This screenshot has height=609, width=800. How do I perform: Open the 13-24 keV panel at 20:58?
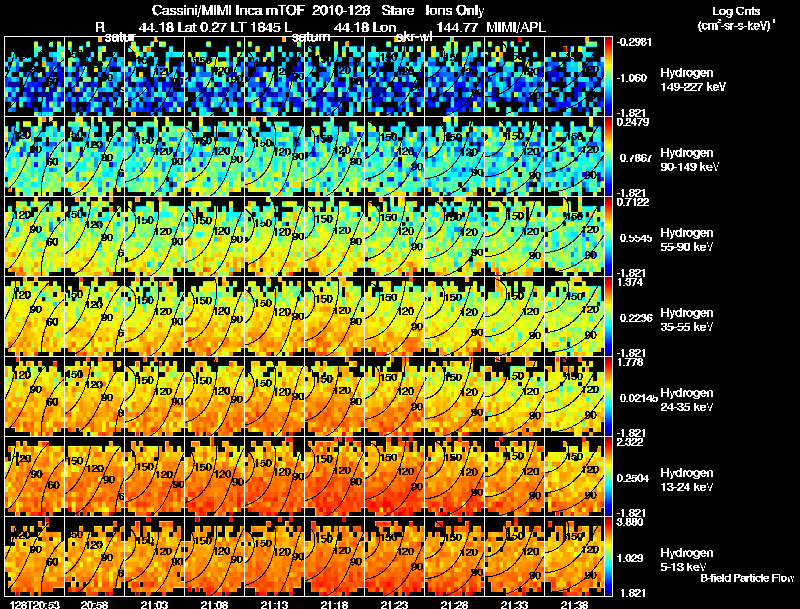pyautogui.click(x=94, y=476)
